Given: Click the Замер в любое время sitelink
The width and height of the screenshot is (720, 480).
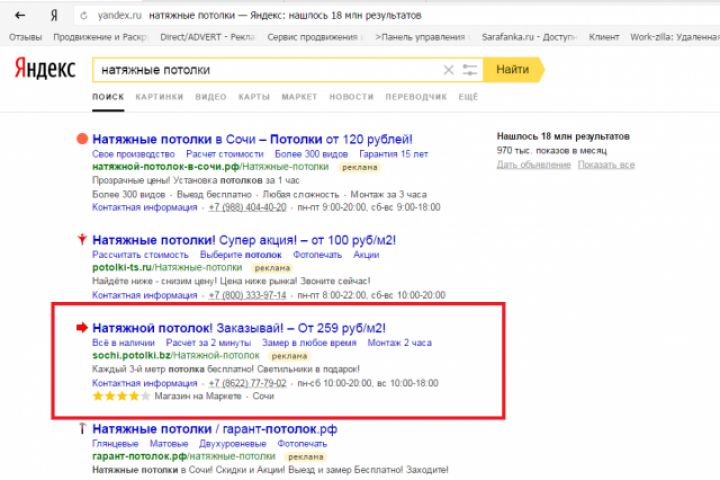Looking at the screenshot, I should pos(309,343).
